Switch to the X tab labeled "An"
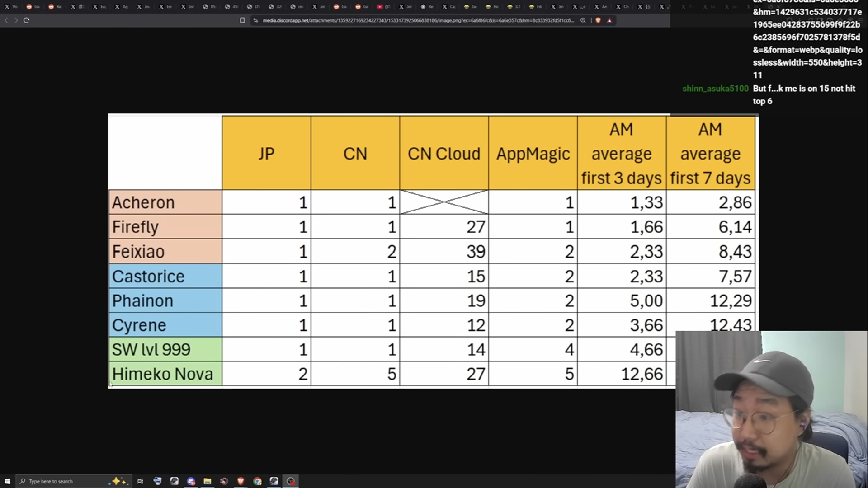The image size is (868, 488). click(x=600, y=7)
